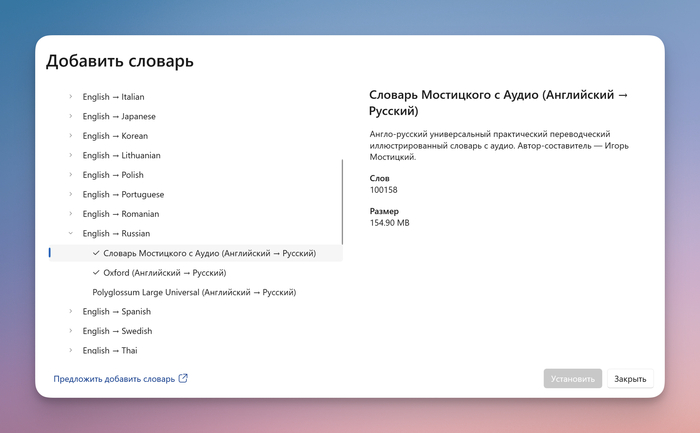Expand the English → Spanish chevron

point(70,312)
